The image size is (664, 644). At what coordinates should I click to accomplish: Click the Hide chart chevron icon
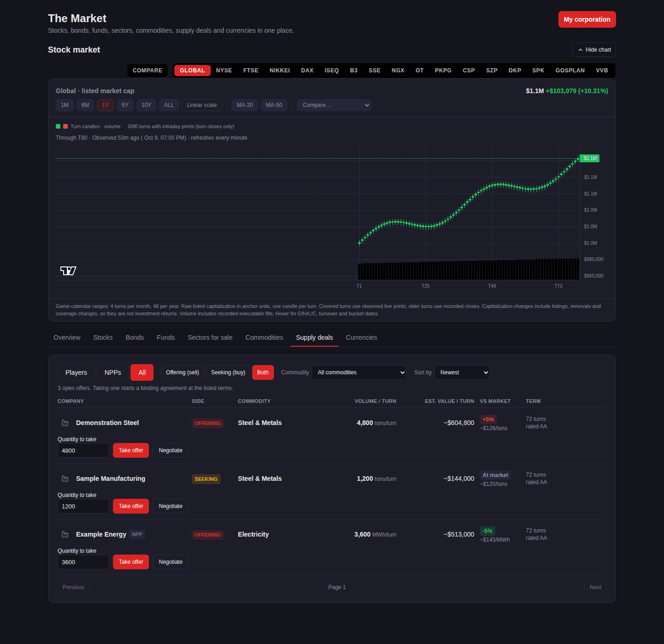(581, 50)
